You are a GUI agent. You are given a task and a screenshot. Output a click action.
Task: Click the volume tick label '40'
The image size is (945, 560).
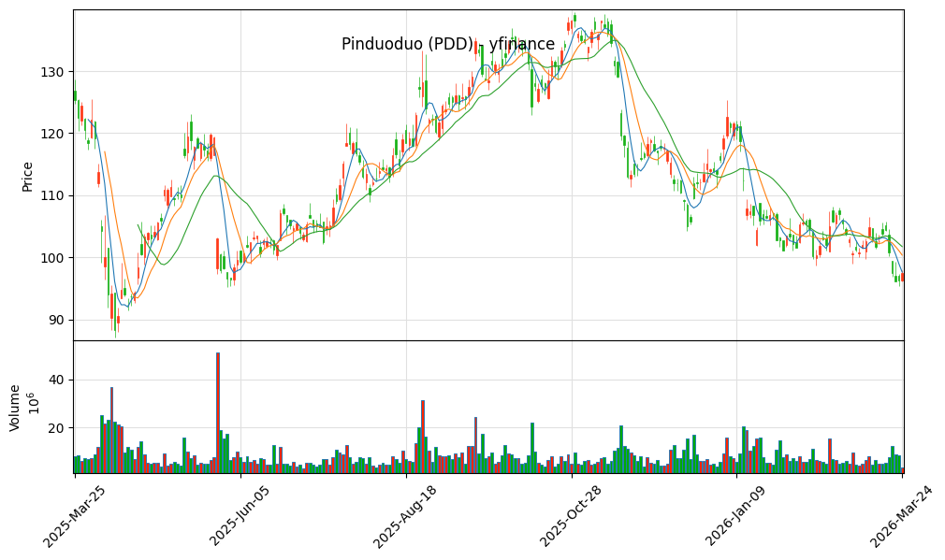tap(56, 380)
